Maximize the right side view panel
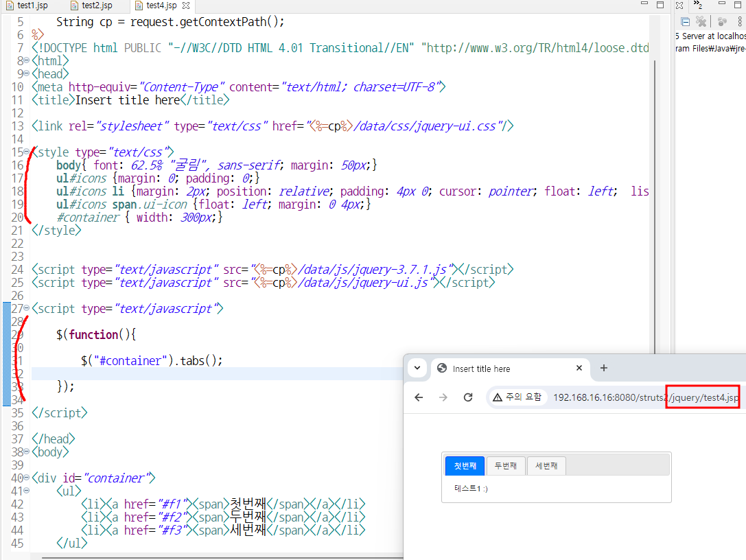Image resolution: width=746 pixels, height=560 pixels. tap(738, 5)
